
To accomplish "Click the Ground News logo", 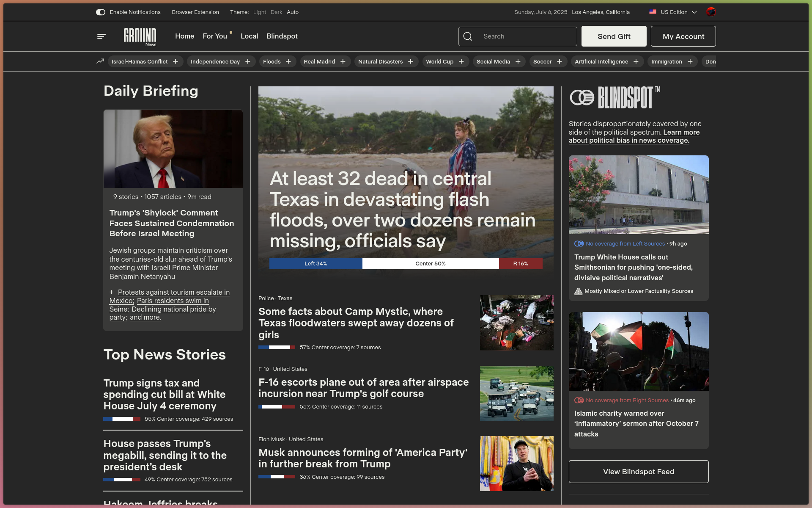I will pos(140,37).
